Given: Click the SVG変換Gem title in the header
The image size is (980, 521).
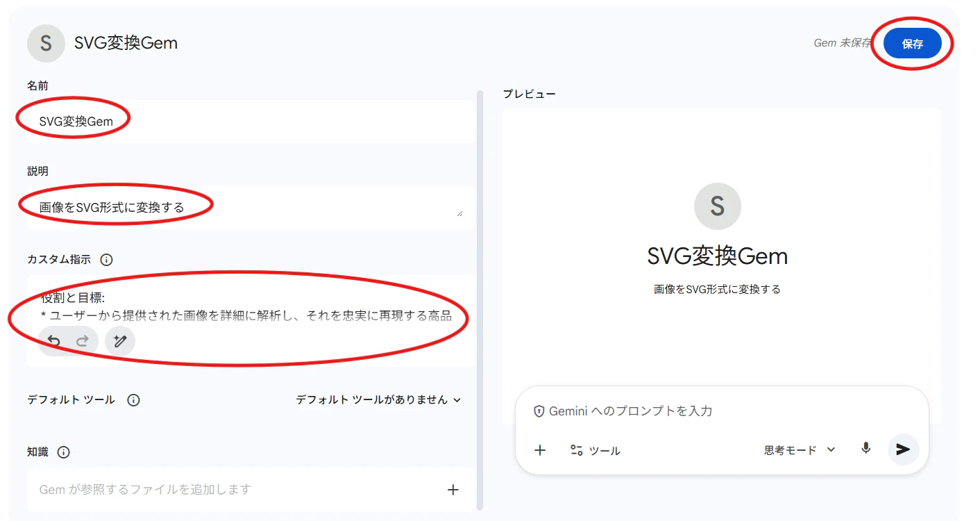Looking at the screenshot, I should coord(126,43).
